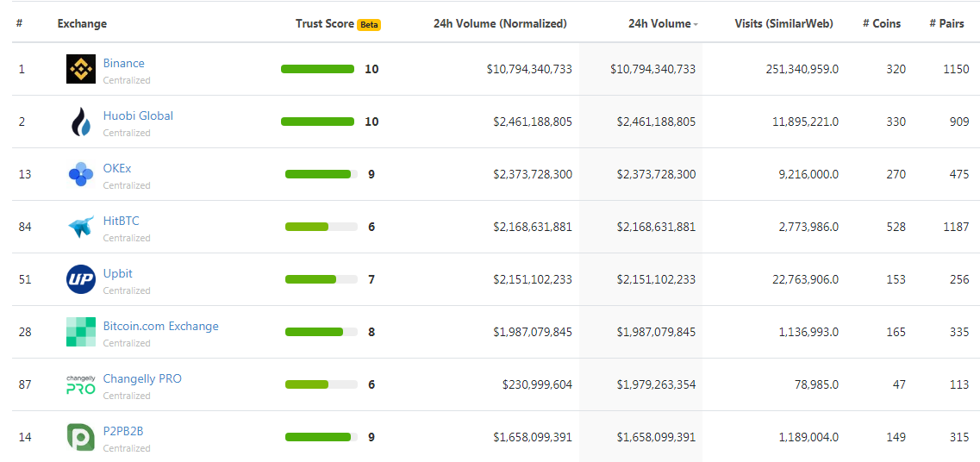Click the Changelly PRO logo

coord(81,384)
